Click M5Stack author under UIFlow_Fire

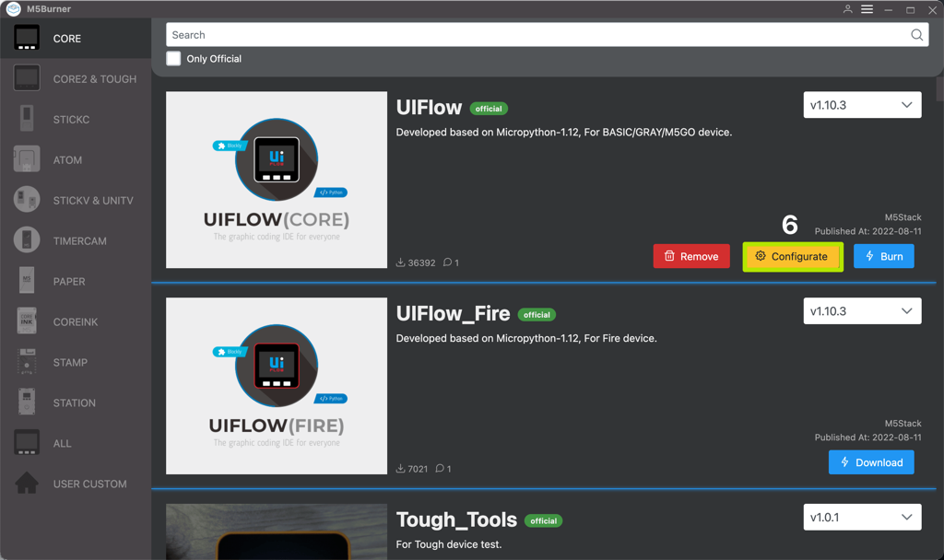point(903,424)
